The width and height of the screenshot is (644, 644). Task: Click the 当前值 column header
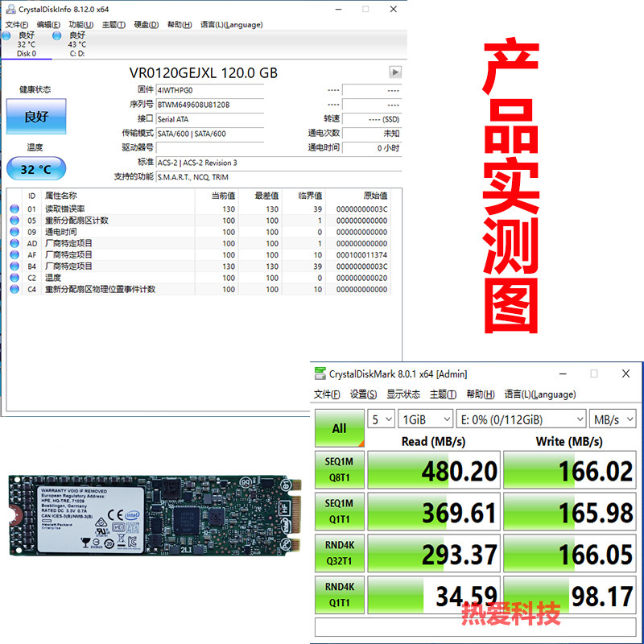217,196
